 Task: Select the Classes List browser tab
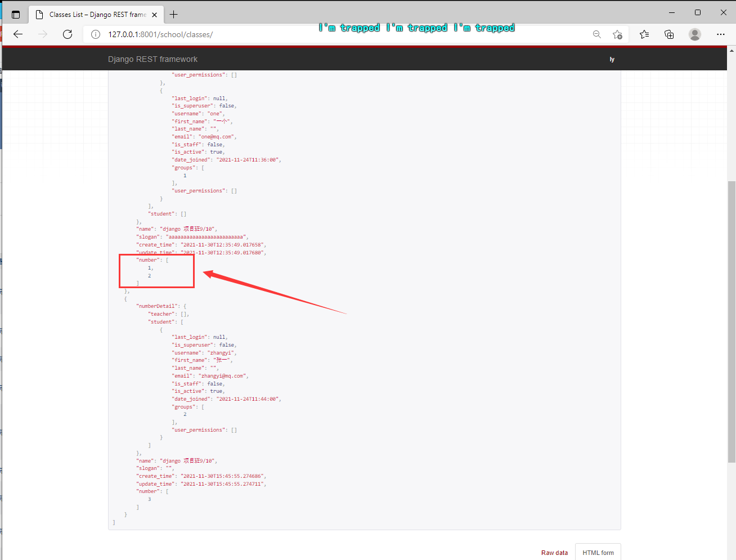coord(96,15)
